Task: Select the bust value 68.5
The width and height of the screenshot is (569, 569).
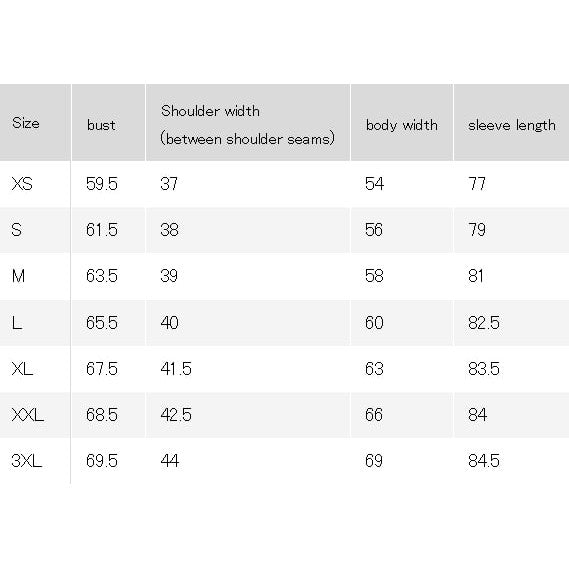Action: pyautogui.click(x=102, y=414)
